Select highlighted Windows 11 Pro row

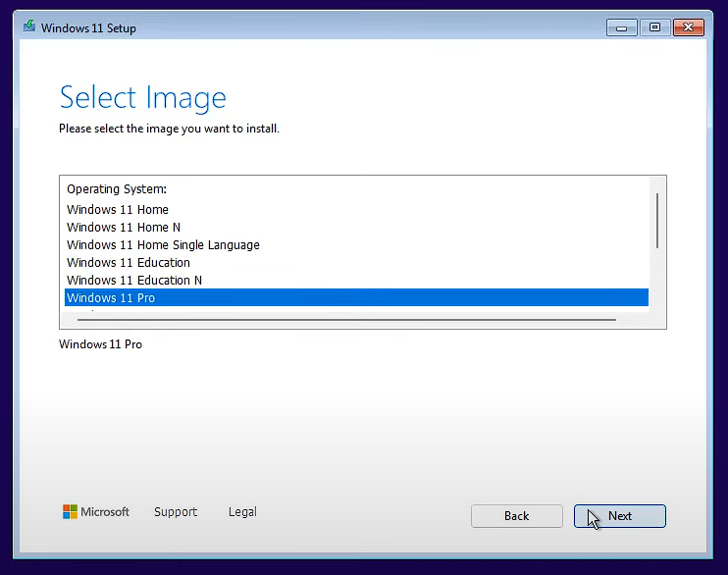tap(356, 297)
